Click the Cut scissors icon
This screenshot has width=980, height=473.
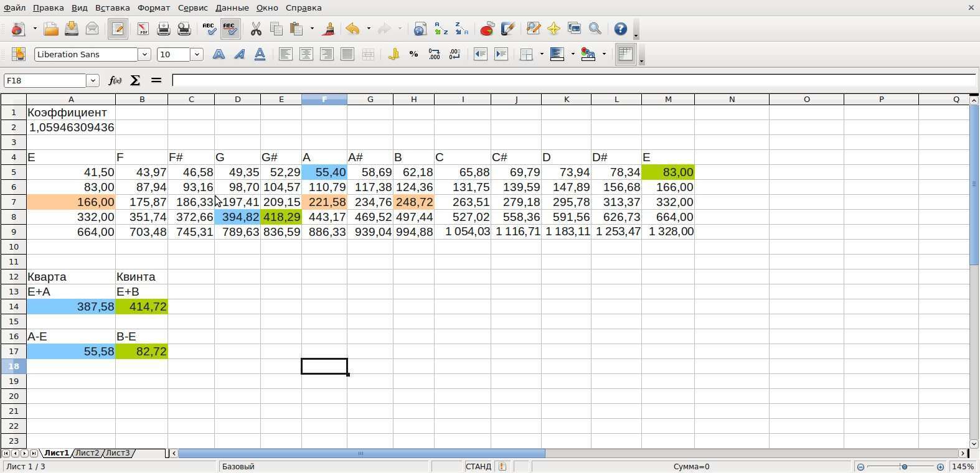(256, 29)
